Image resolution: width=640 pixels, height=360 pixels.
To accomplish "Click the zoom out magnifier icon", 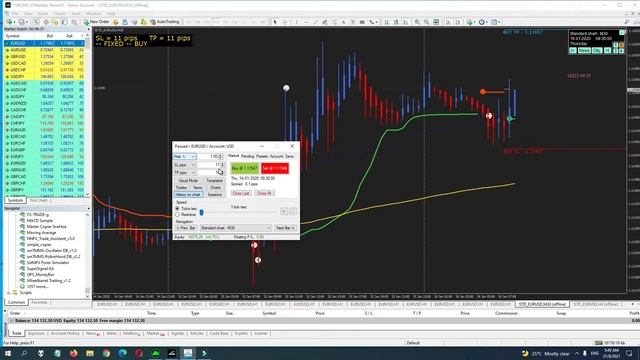I will (426, 22).
